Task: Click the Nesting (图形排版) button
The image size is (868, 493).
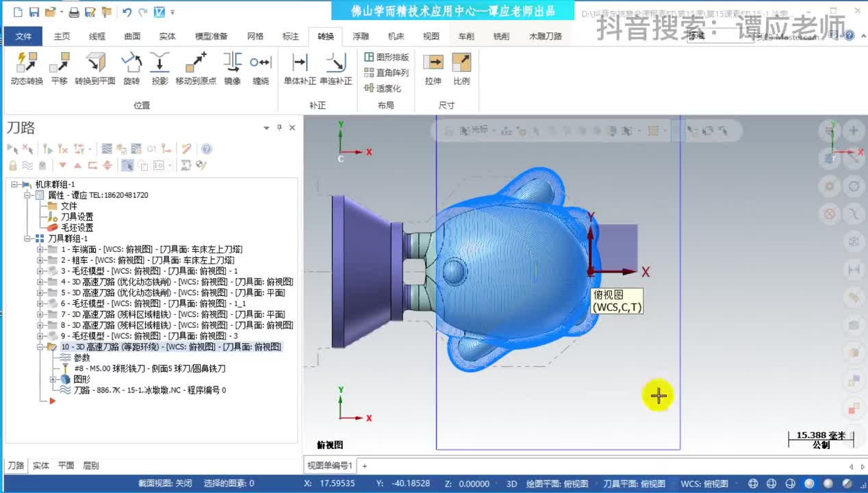Action: point(386,57)
